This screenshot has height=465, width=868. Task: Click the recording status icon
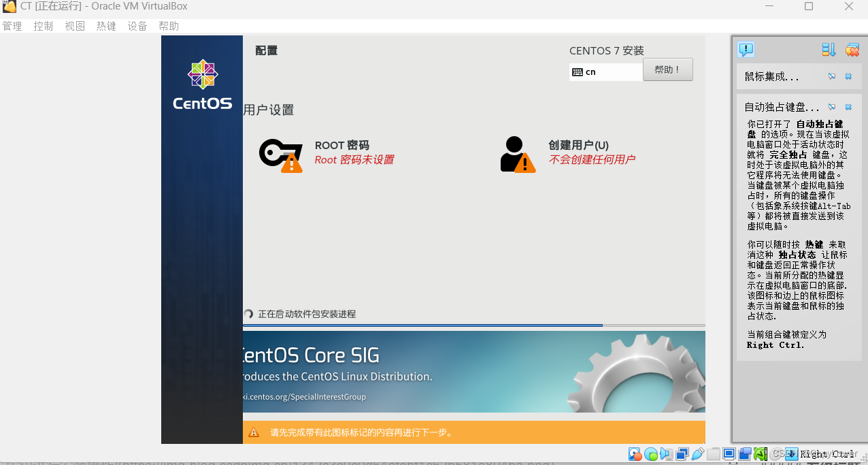pyautogui.click(x=745, y=453)
